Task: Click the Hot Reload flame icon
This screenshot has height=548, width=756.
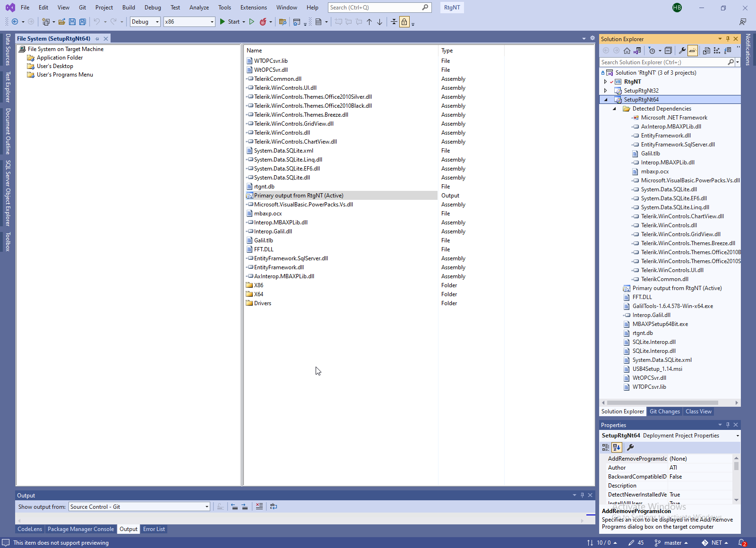Action: 263,22
